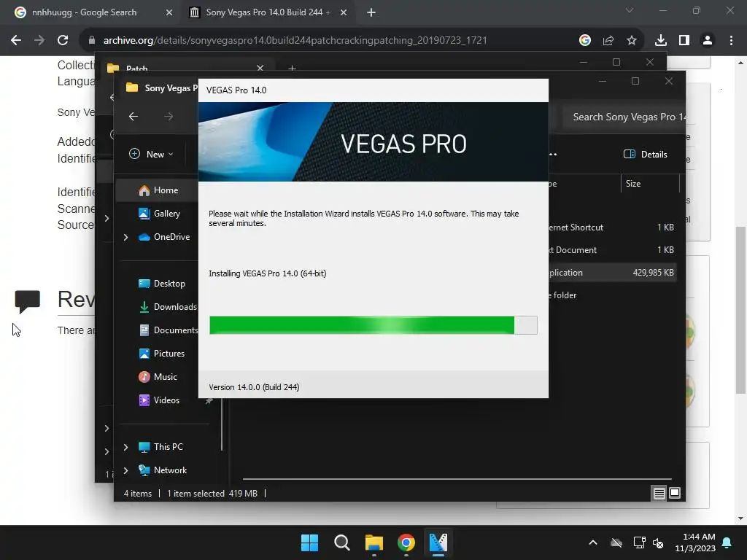Viewport: 747px width, 560px height.
Task: Expand the This PC tree node
Action: click(125, 447)
